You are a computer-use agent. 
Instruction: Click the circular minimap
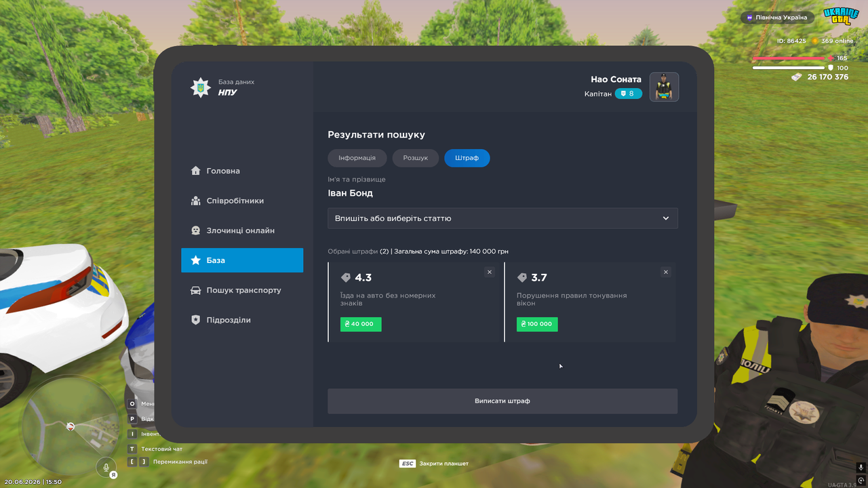tap(71, 426)
